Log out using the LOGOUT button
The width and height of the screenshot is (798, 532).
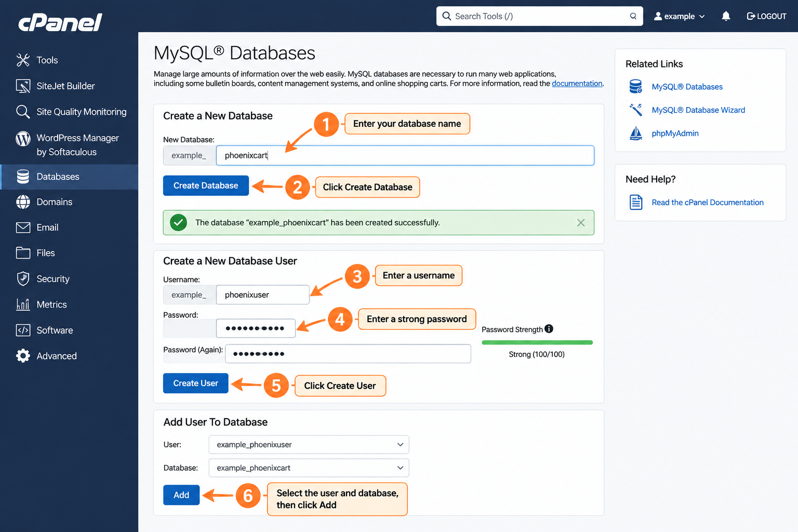[x=766, y=16]
